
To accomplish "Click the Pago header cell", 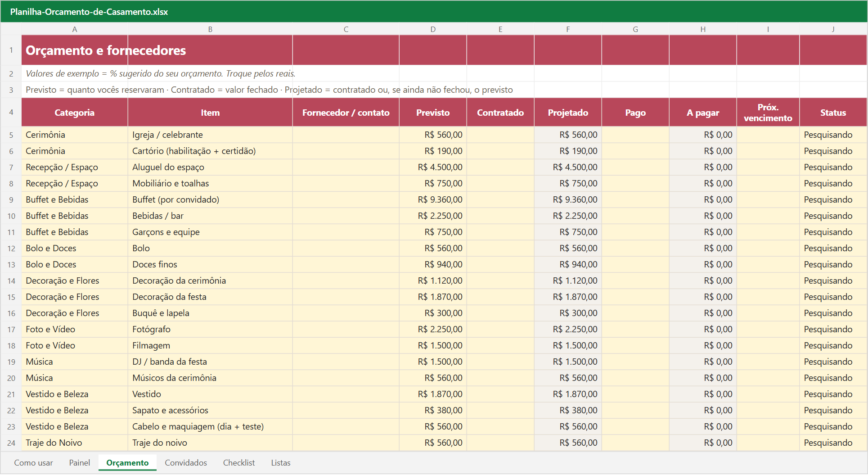I will coord(635,113).
